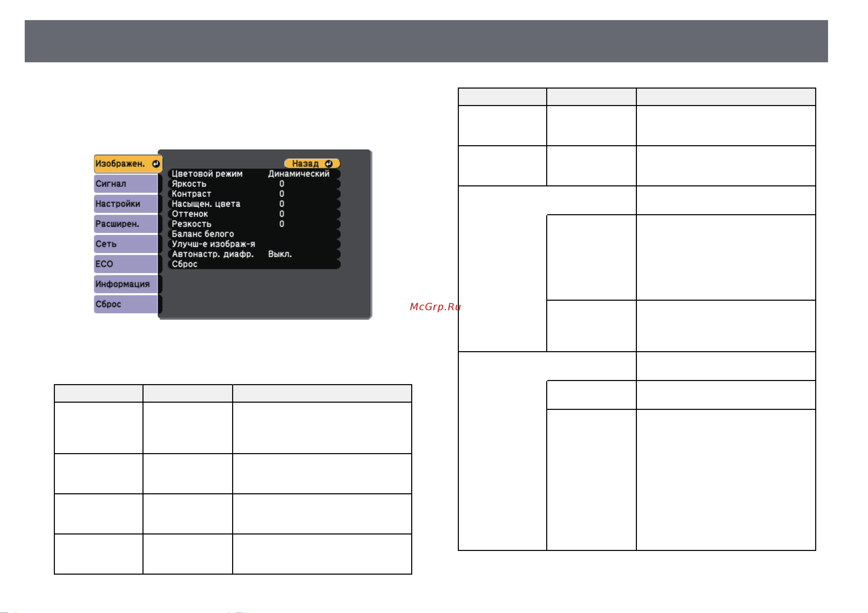Select the Насыщен. цвета row
The image size is (868, 613).
click(x=254, y=204)
